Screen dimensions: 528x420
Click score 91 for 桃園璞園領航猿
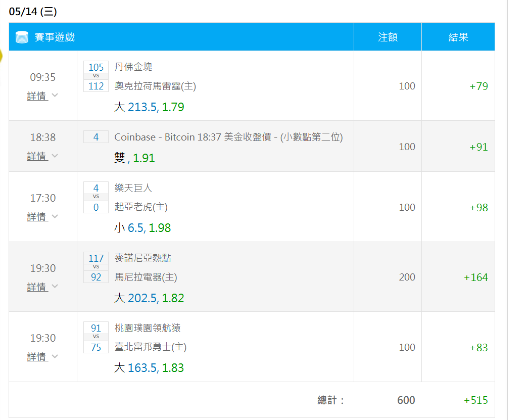coord(96,328)
